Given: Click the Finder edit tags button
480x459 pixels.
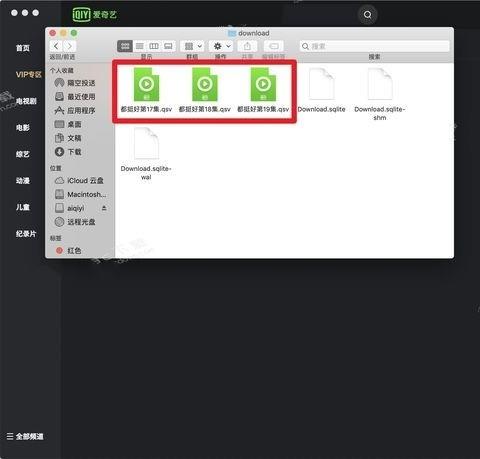Looking at the screenshot, I should tap(274, 46).
